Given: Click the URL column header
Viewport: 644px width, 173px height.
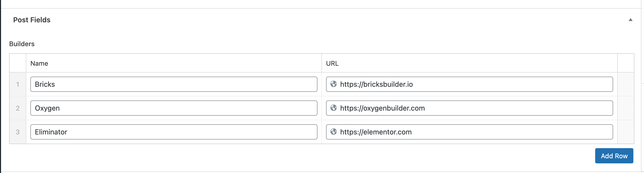Looking at the screenshot, I should (332, 63).
